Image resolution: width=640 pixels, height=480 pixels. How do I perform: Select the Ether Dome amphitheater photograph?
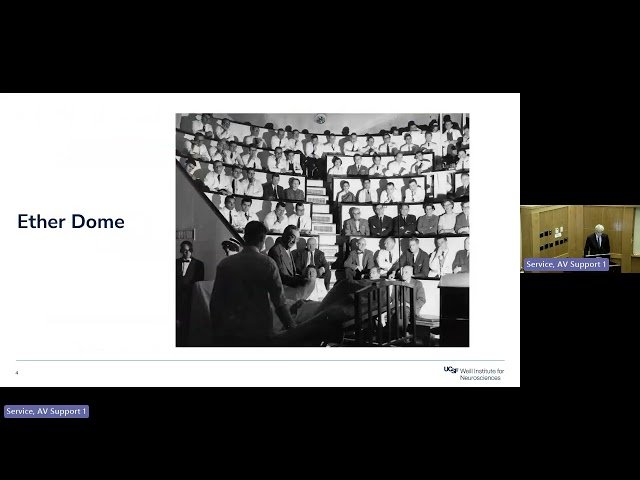(322, 229)
